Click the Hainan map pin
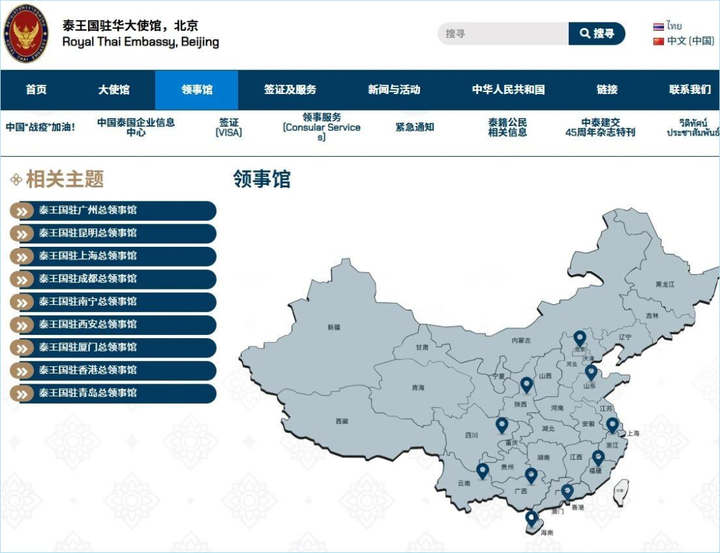This screenshot has width=720, height=553. [x=531, y=517]
